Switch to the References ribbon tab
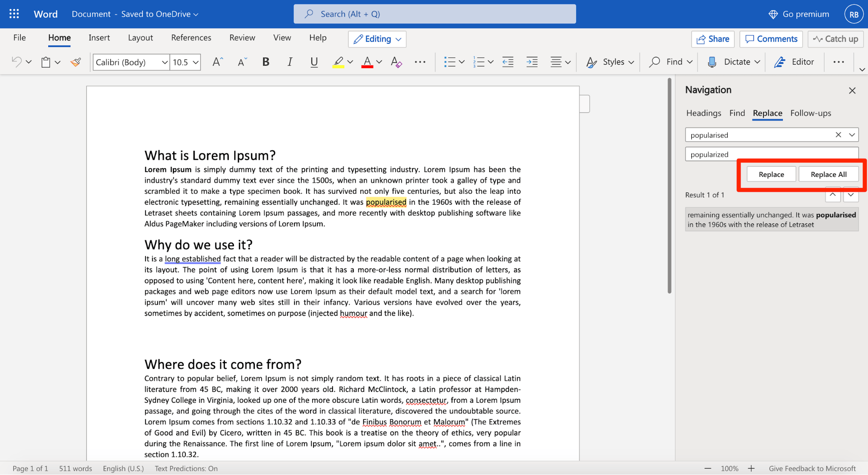 (191, 38)
